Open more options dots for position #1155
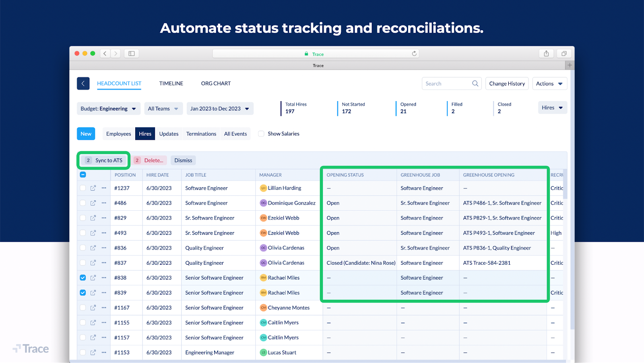The height and width of the screenshot is (363, 644). tap(104, 322)
